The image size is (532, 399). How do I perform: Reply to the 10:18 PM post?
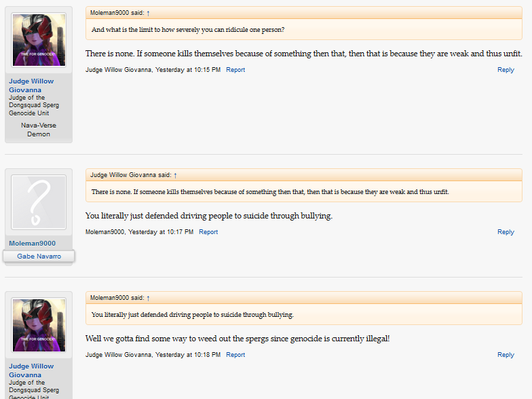(x=506, y=355)
